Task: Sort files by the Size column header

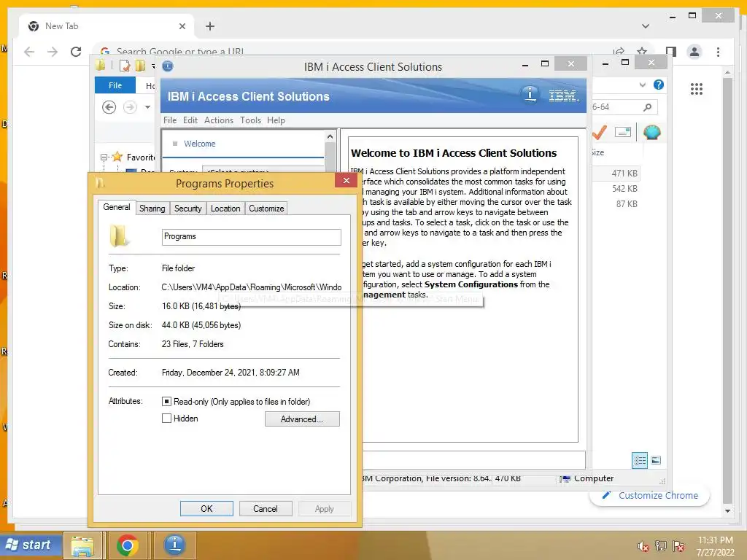Action: (597, 152)
